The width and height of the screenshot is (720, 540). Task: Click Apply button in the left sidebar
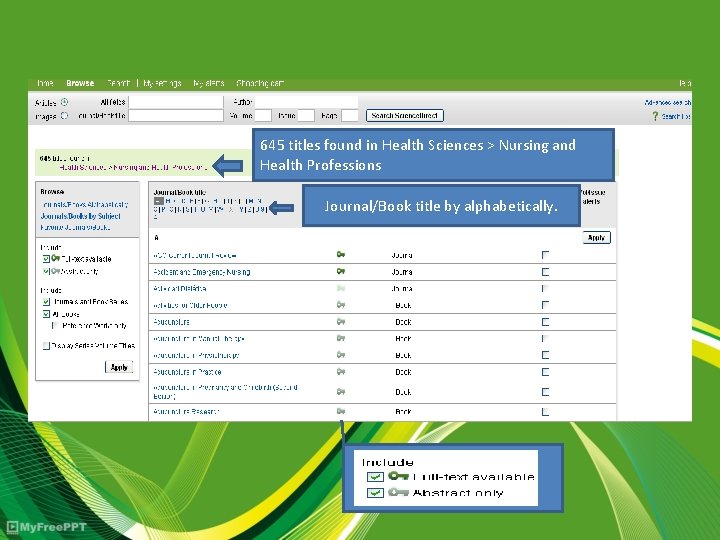pyautogui.click(x=119, y=367)
